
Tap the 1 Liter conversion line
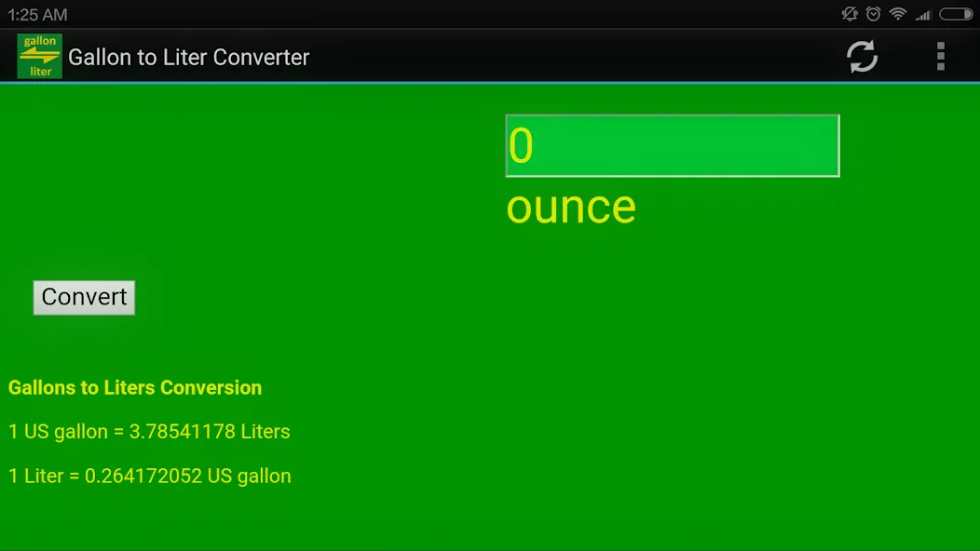point(150,476)
